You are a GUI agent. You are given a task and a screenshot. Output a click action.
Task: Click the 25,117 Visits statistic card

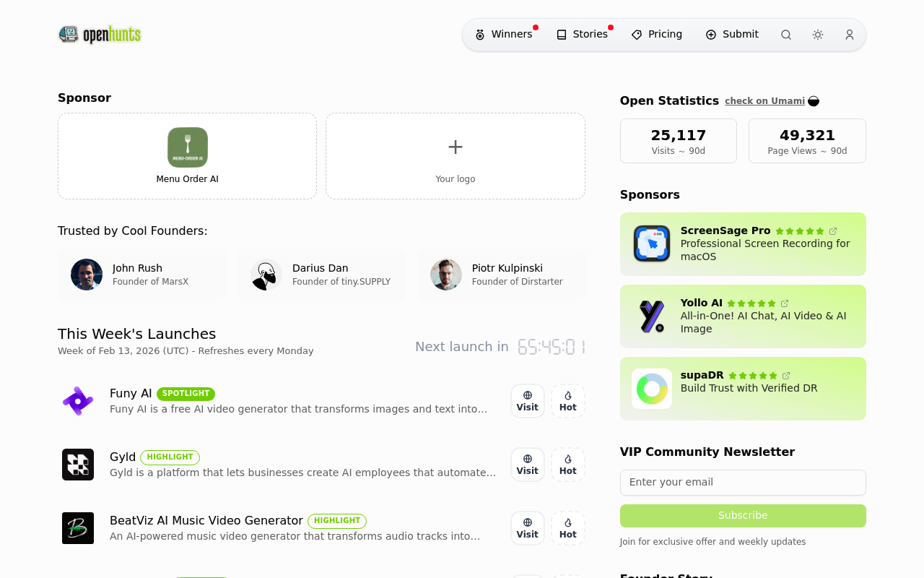679,141
